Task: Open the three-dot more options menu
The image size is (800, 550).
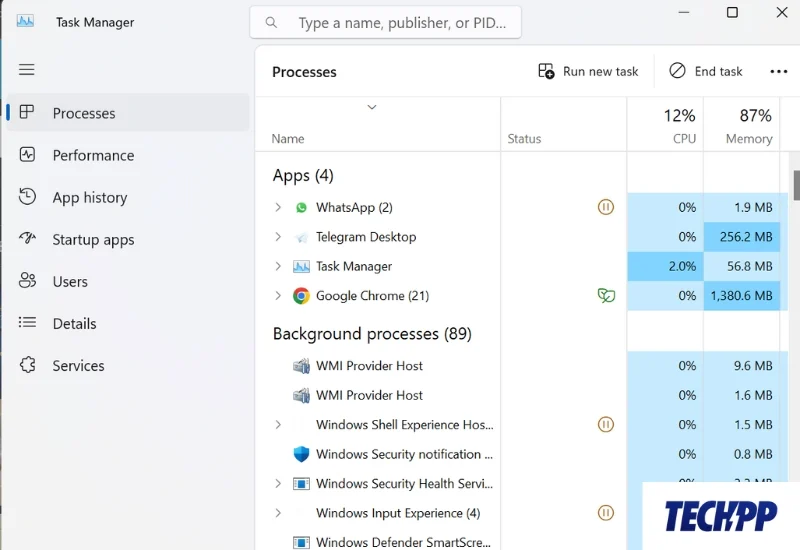Action: 779,72
